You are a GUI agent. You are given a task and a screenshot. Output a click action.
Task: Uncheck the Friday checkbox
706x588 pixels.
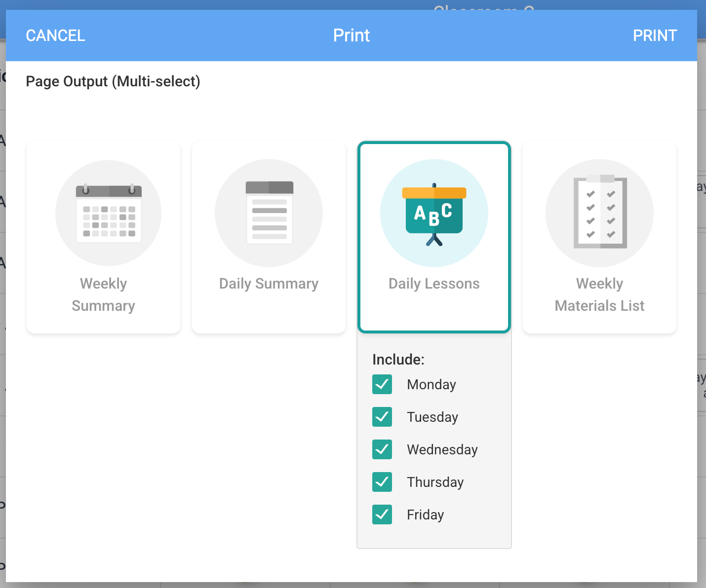[382, 514]
